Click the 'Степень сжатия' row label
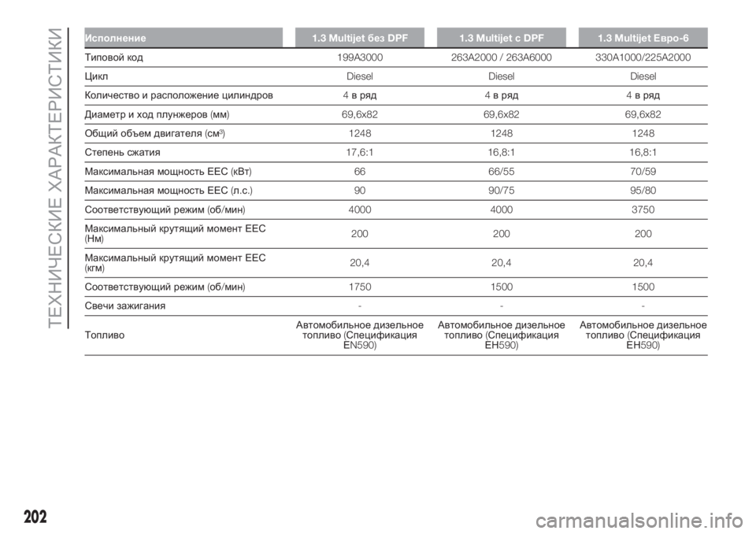Screen dimensions: 756x534 click(123, 153)
